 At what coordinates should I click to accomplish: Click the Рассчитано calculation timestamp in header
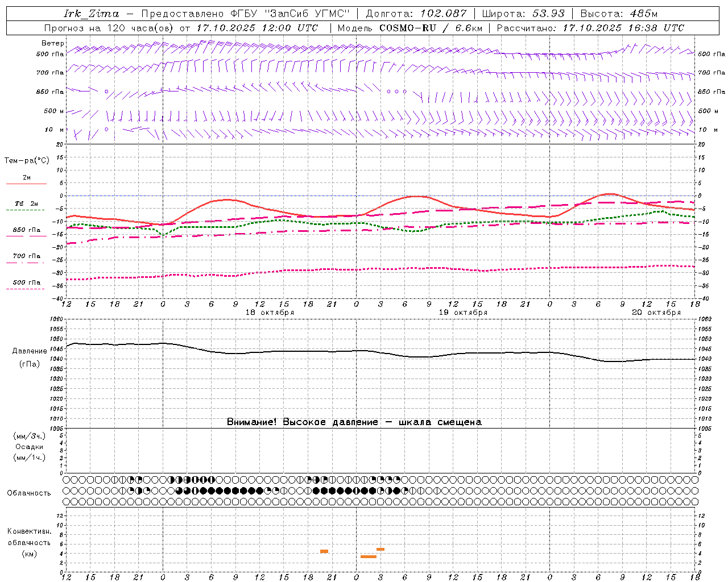pos(590,28)
